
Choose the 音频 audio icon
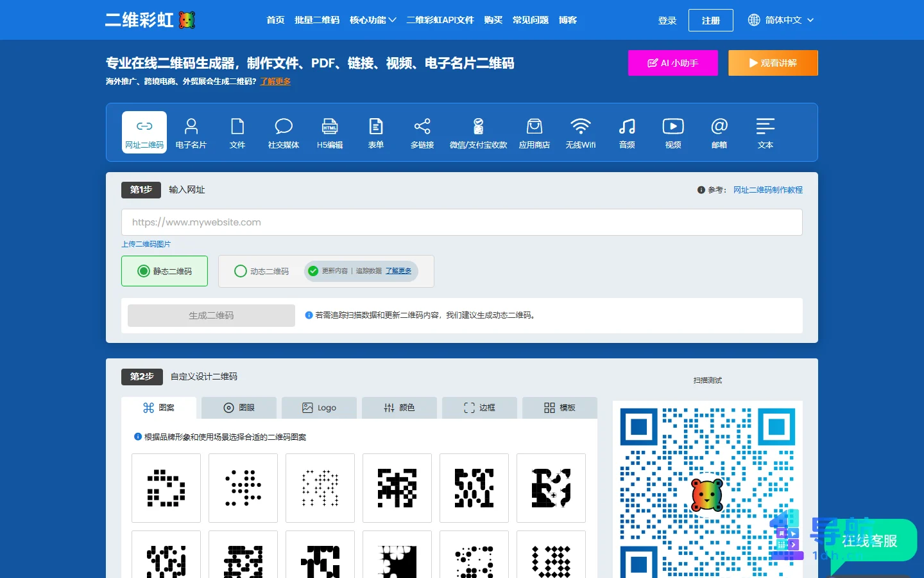627,132
